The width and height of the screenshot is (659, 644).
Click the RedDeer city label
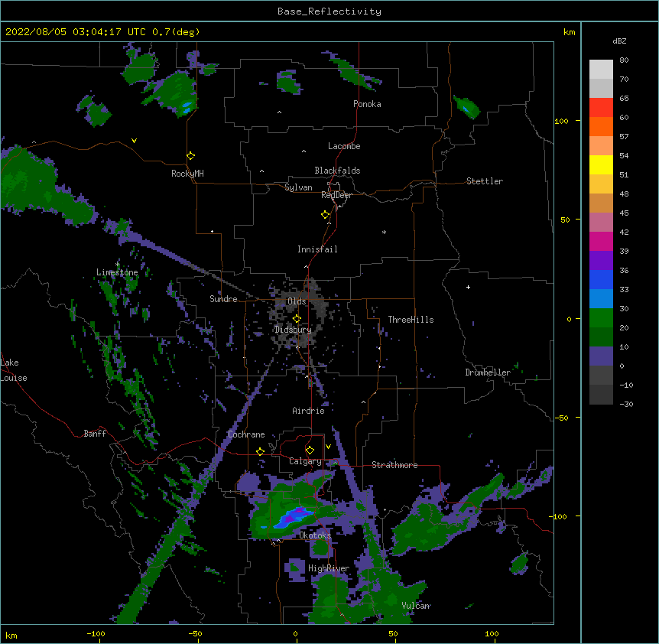pyautogui.click(x=336, y=195)
